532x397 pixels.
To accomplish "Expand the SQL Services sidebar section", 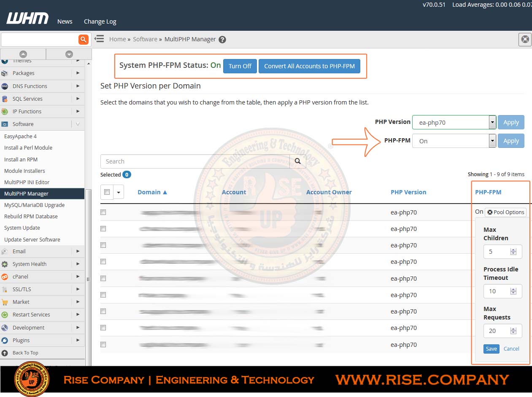I will click(x=78, y=99).
